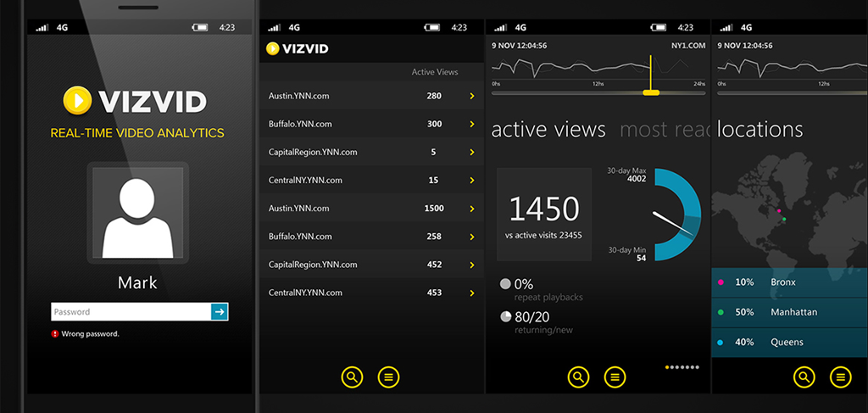The width and height of the screenshot is (868, 413).
Task: Click the blue dot next to Queens
Action: pyautogui.click(x=721, y=343)
